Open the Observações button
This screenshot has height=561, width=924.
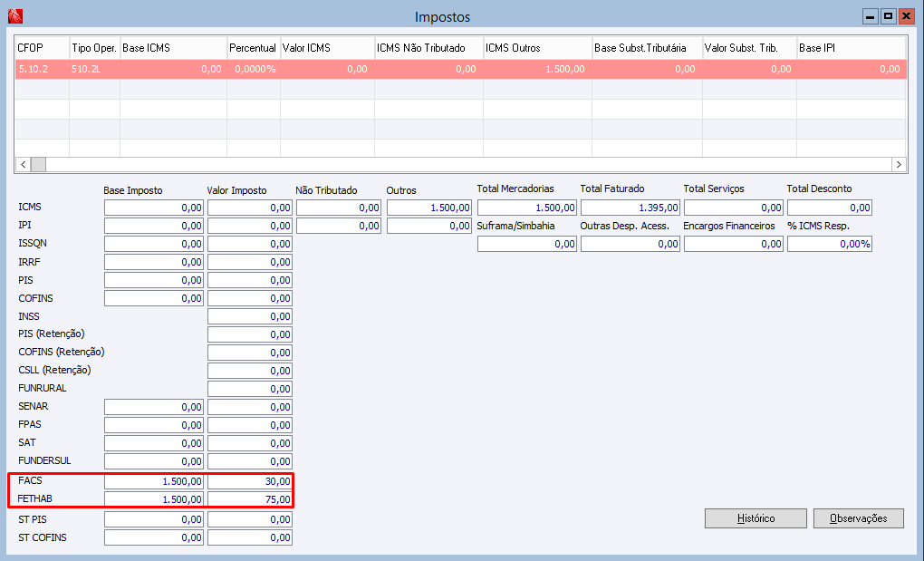(859, 518)
